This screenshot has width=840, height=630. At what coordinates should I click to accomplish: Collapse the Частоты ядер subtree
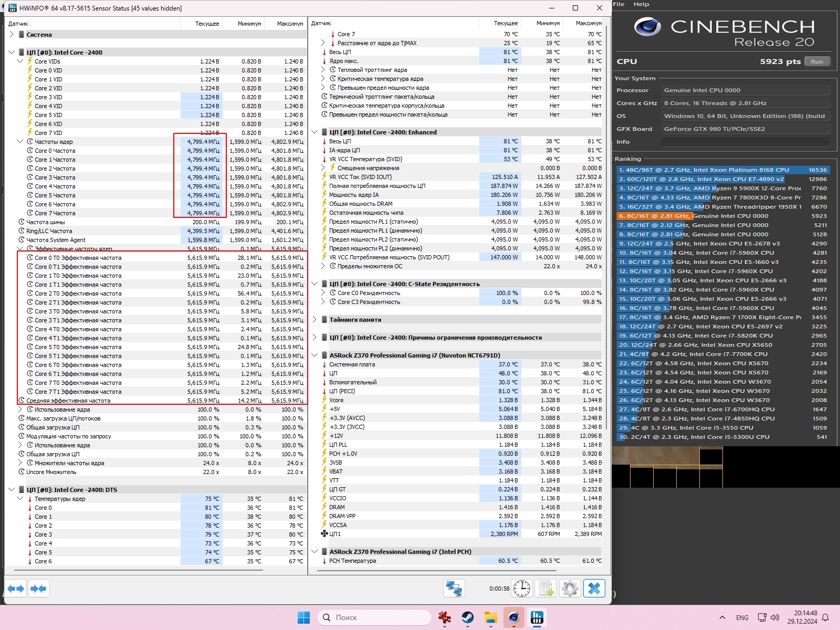20,142
